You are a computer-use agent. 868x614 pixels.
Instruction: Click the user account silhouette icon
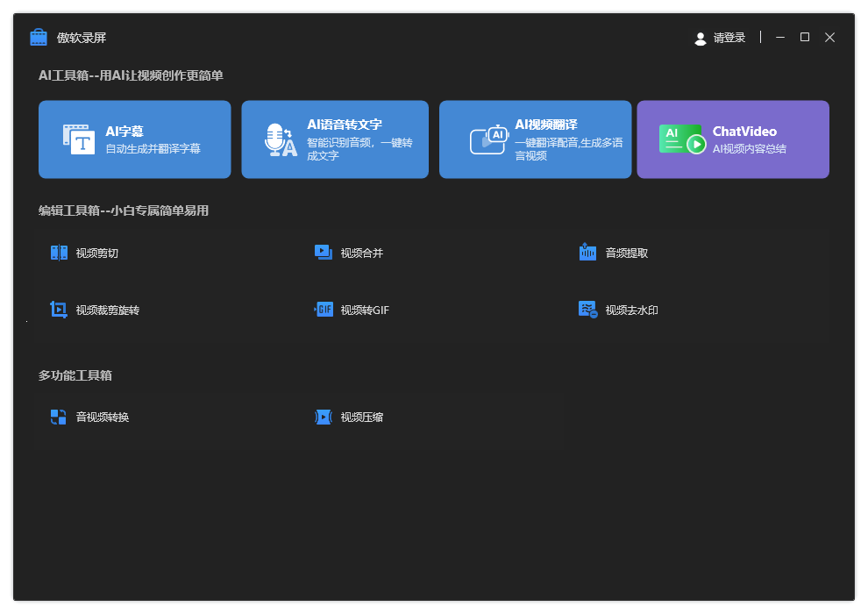coord(700,38)
